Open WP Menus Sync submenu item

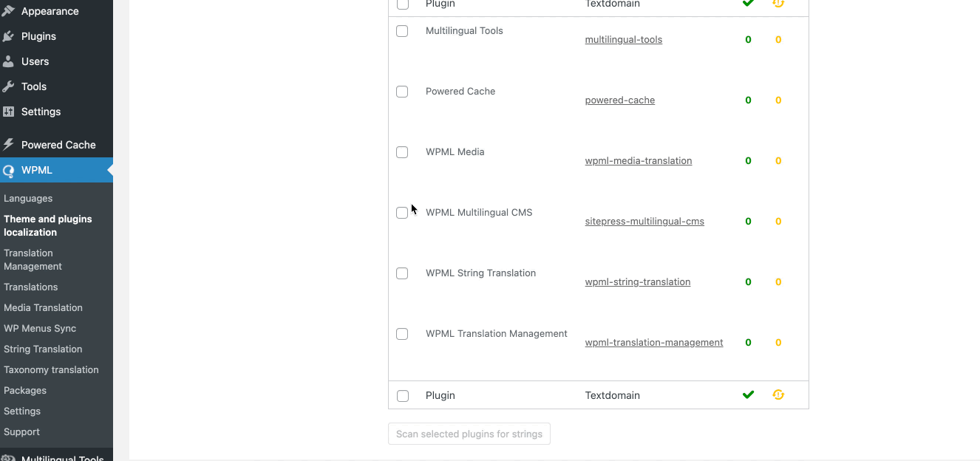(40, 328)
